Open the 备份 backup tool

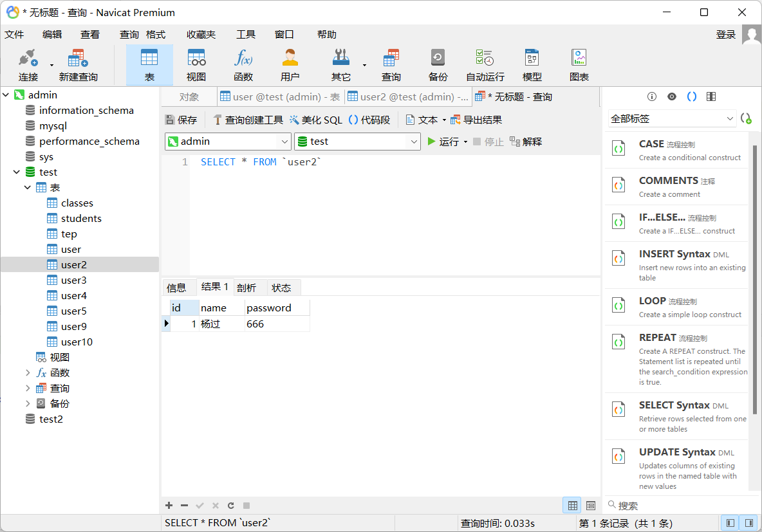pyautogui.click(x=438, y=64)
